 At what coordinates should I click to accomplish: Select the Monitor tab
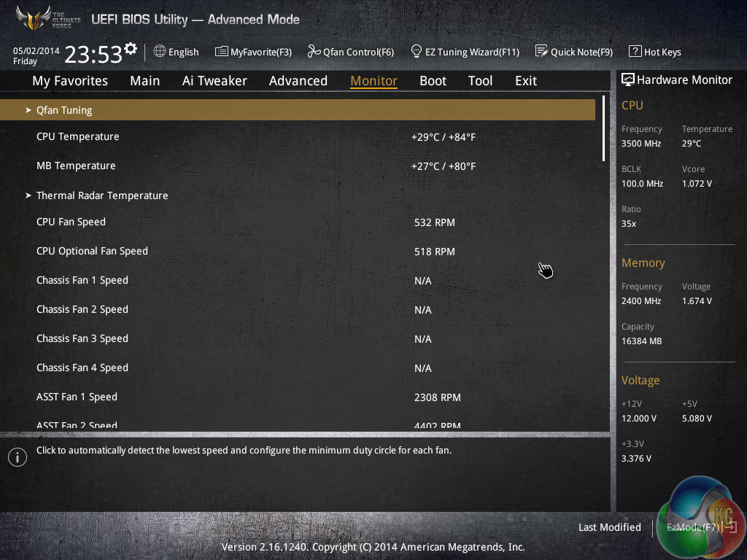coord(374,81)
